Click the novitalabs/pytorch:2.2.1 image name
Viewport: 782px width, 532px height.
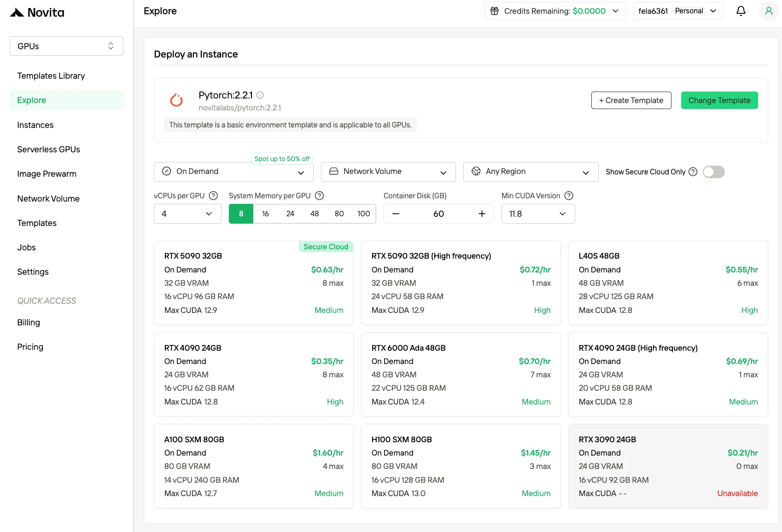click(x=239, y=108)
